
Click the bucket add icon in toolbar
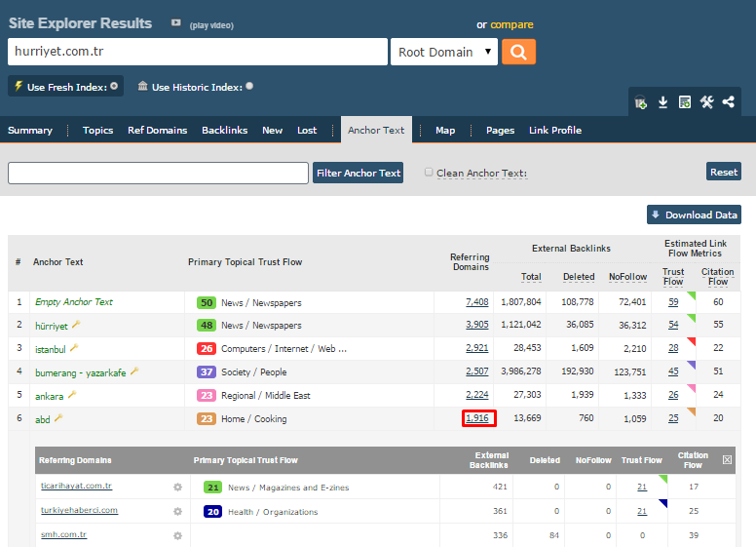click(x=640, y=102)
